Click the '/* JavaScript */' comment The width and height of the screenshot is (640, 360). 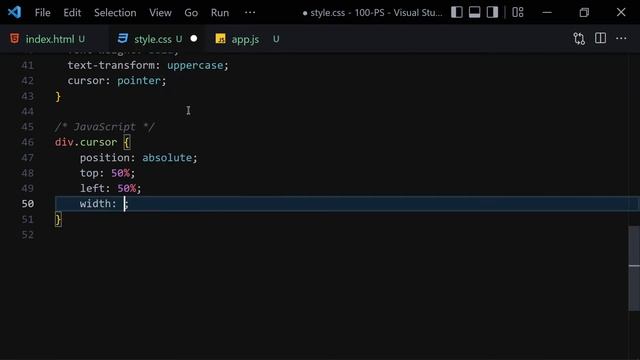(x=105, y=127)
